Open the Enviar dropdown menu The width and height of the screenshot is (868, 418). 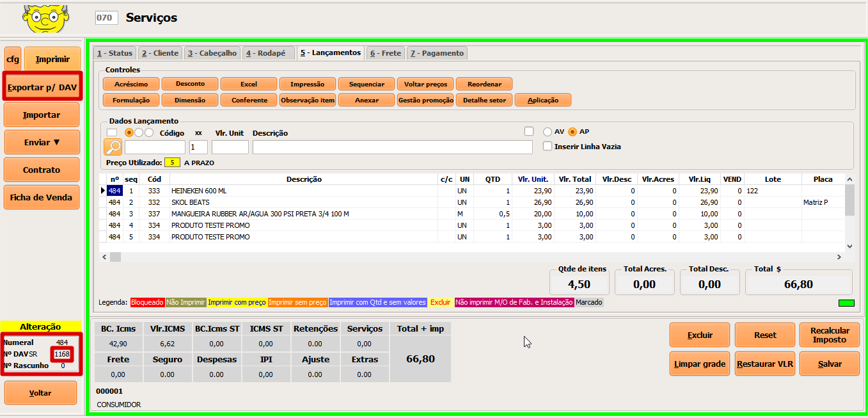click(42, 142)
